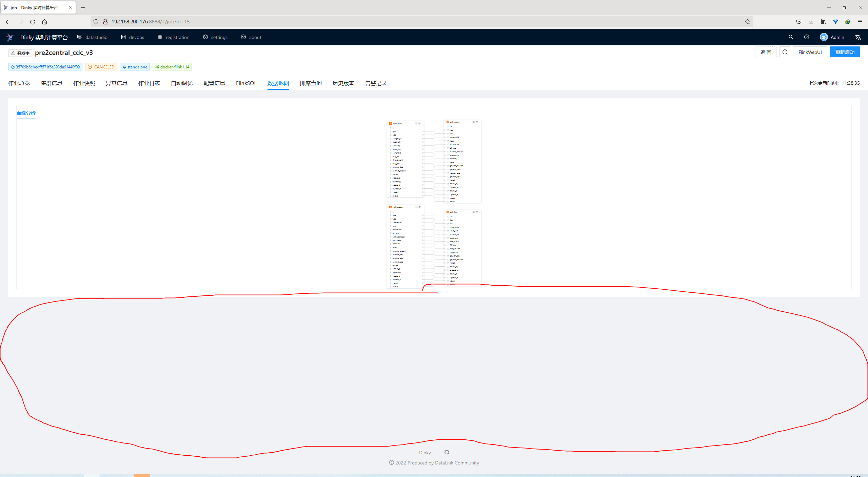Image resolution: width=868 pixels, height=477 pixels.
Task: Click the settings gear icon in top navbar
Action: pyautogui.click(x=205, y=37)
